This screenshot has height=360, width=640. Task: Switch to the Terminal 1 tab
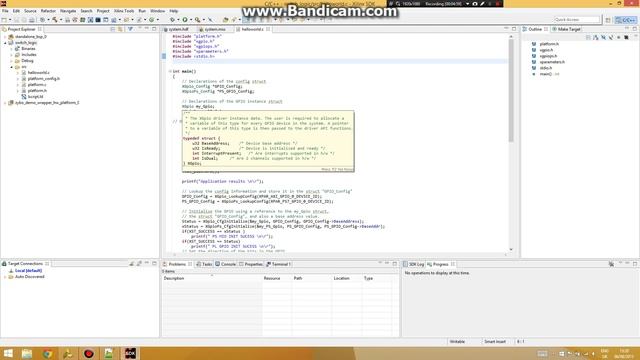(x=278, y=264)
